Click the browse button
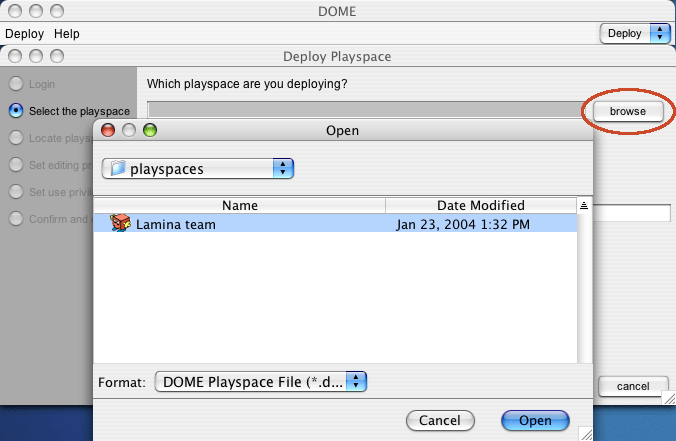Viewport: 676px width, 441px height. point(628,111)
